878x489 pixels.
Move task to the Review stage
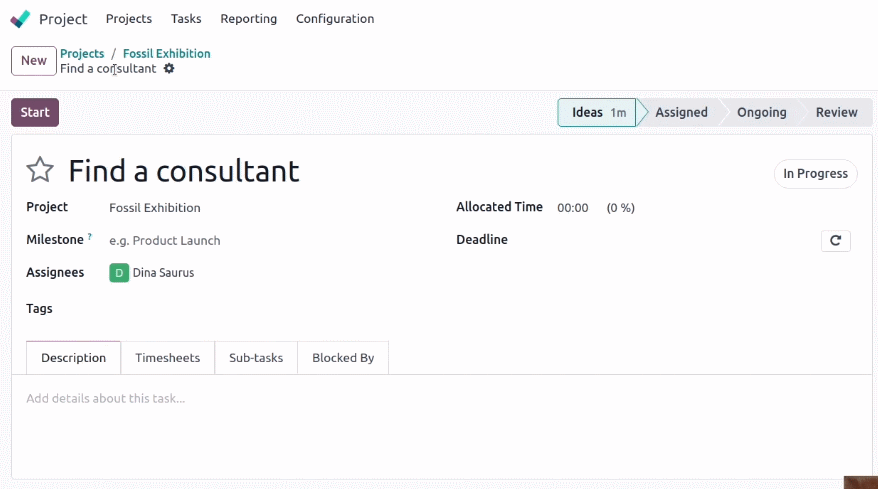[x=836, y=113]
